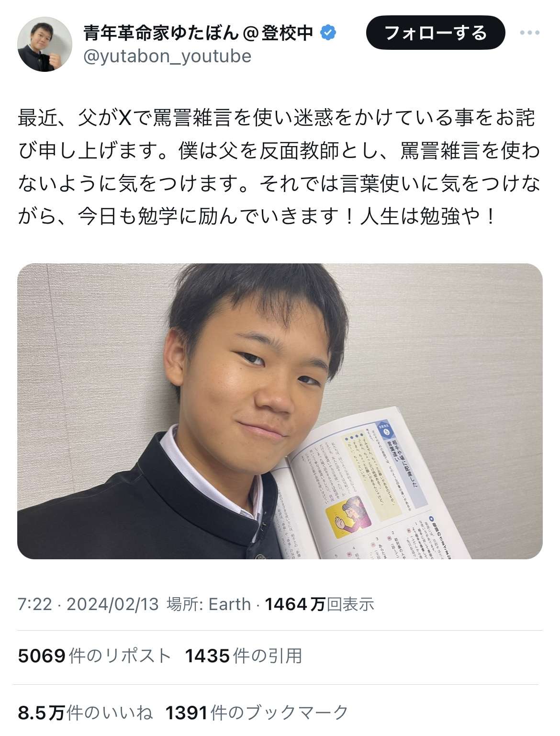Screen dimensions: 560x736
Task: Open the round profile avatar picture
Action: (x=45, y=45)
